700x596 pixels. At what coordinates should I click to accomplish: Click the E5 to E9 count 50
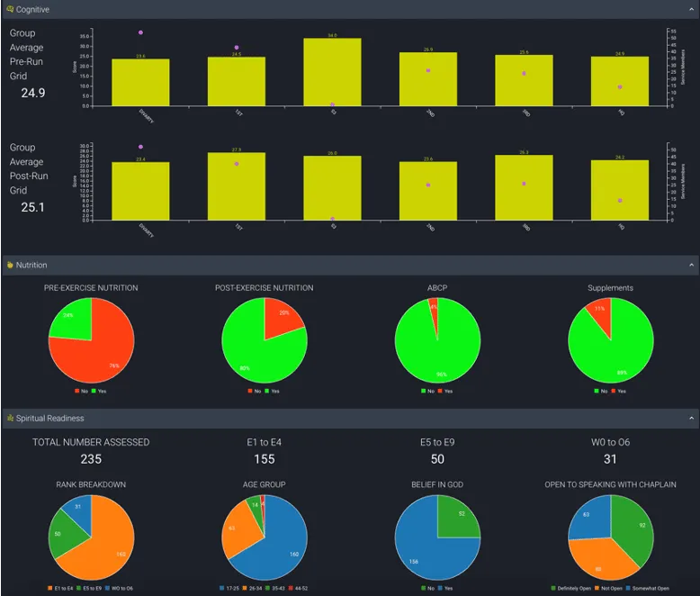pyautogui.click(x=437, y=459)
